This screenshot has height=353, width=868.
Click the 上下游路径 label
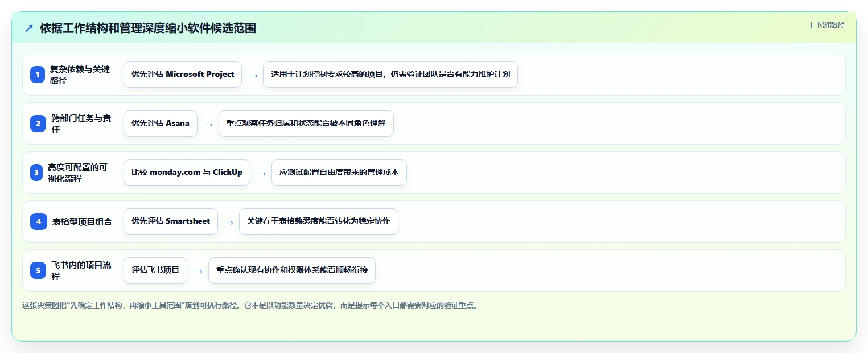826,25
